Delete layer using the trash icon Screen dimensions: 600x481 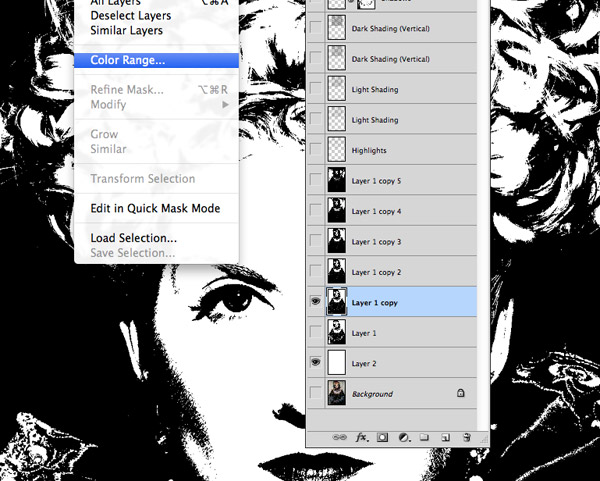click(x=466, y=437)
